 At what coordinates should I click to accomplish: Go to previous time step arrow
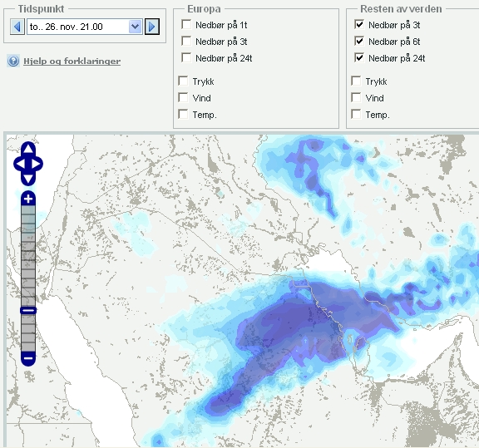17,27
